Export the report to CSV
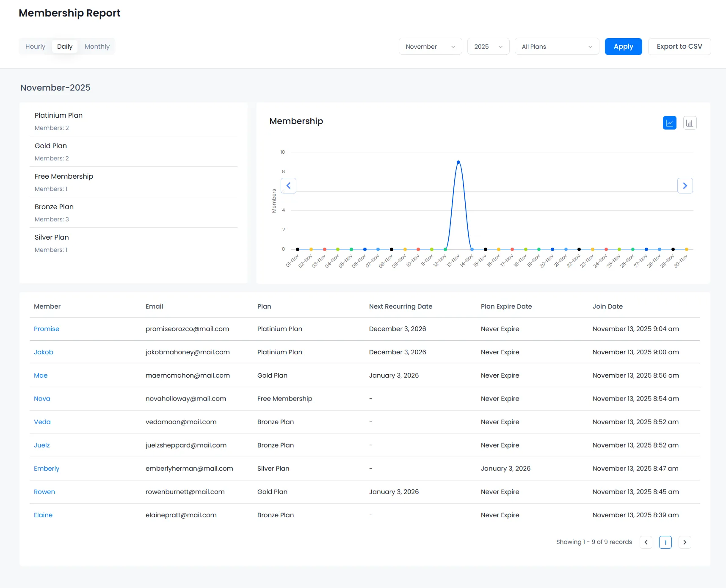Screen dimensions: 726x588 pyautogui.click(x=679, y=46)
